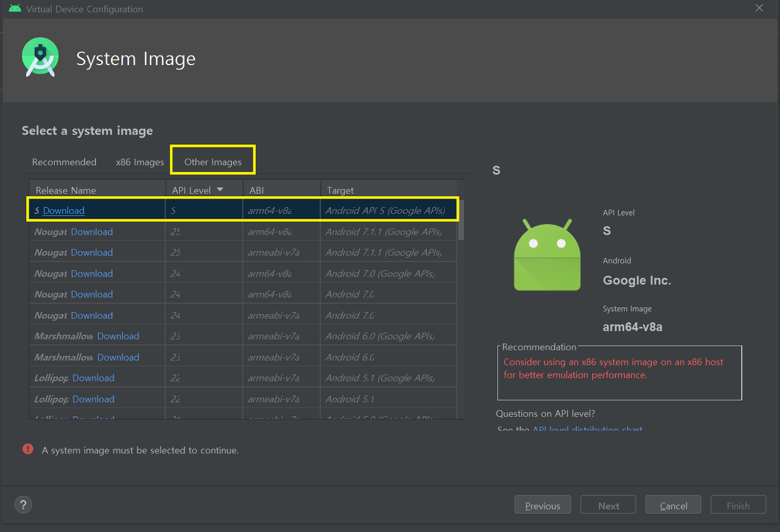Click the red error warning icon
The width and height of the screenshot is (780, 532).
coord(28,449)
